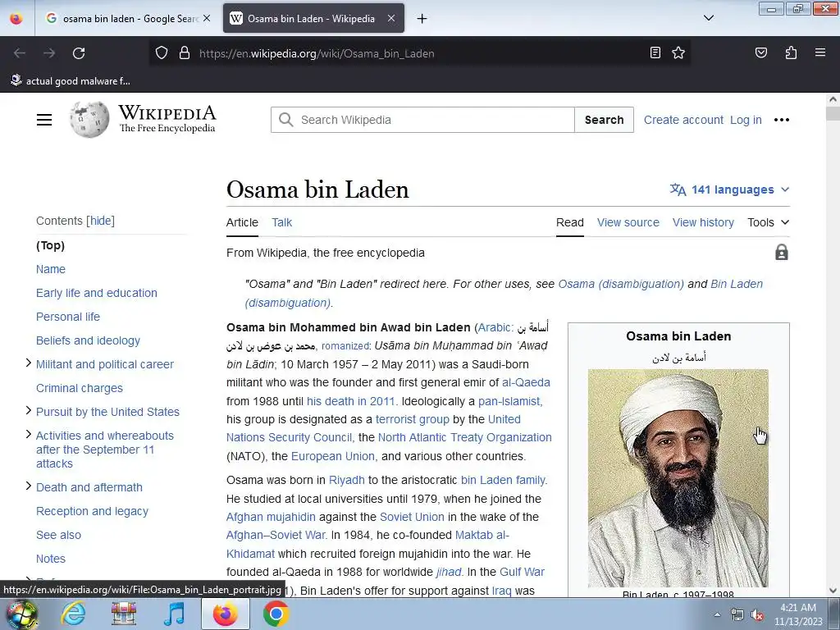Follow the Osama (disambiguation) link
The width and height of the screenshot is (840, 630).
[x=621, y=284]
